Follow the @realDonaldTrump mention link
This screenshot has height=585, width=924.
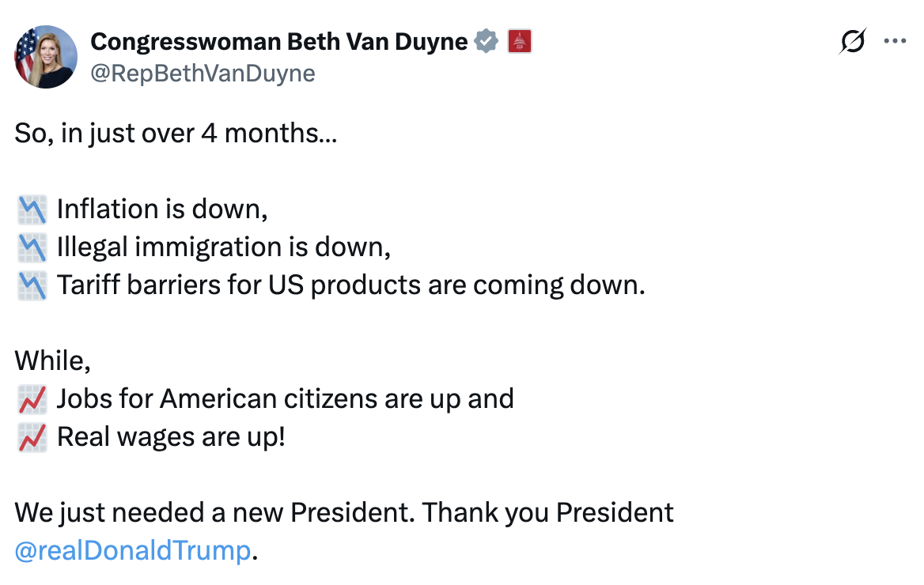tap(133, 550)
